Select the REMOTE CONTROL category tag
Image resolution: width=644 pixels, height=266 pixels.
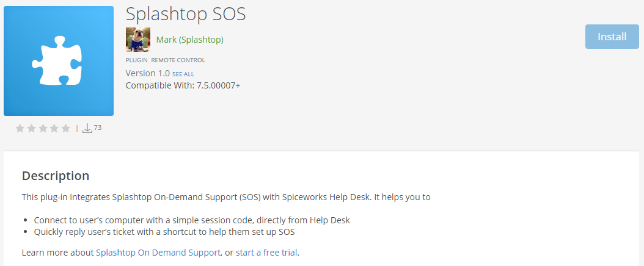pos(178,60)
